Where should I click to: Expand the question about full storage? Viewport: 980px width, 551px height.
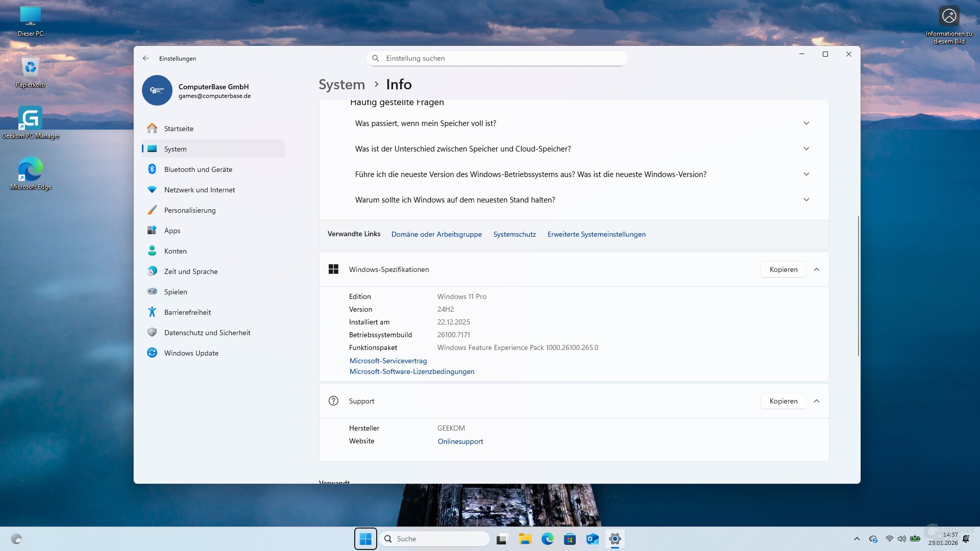[x=806, y=123]
